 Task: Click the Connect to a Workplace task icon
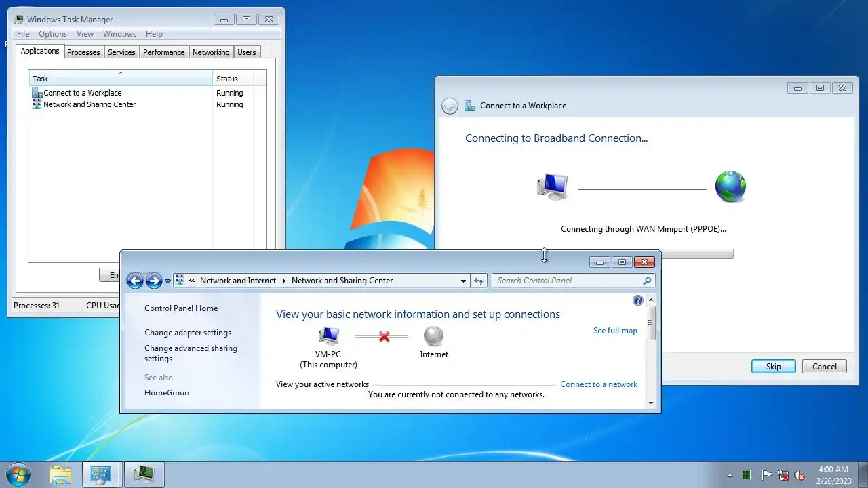(x=37, y=93)
